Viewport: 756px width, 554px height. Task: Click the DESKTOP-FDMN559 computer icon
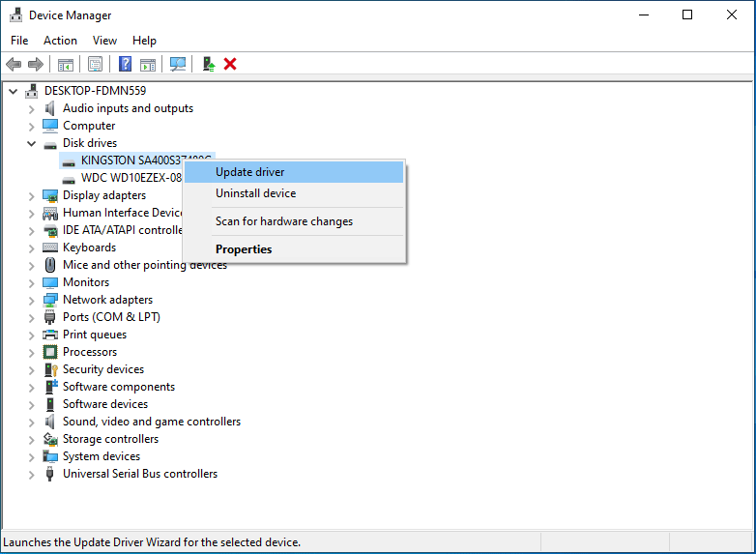point(32,91)
